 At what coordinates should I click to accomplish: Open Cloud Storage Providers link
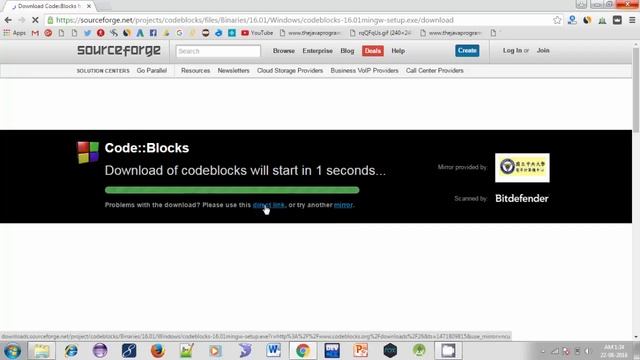290,71
